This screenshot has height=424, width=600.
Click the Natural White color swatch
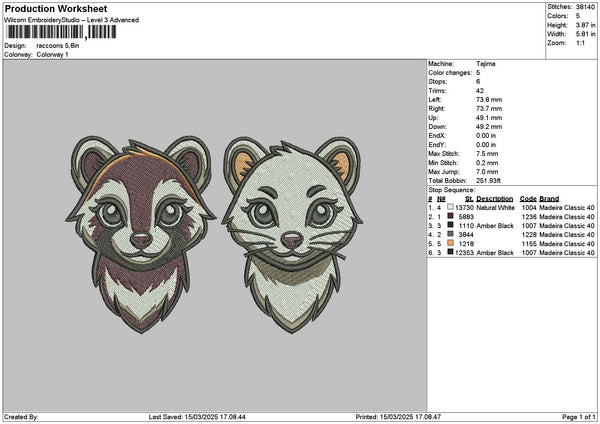[451, 207]
